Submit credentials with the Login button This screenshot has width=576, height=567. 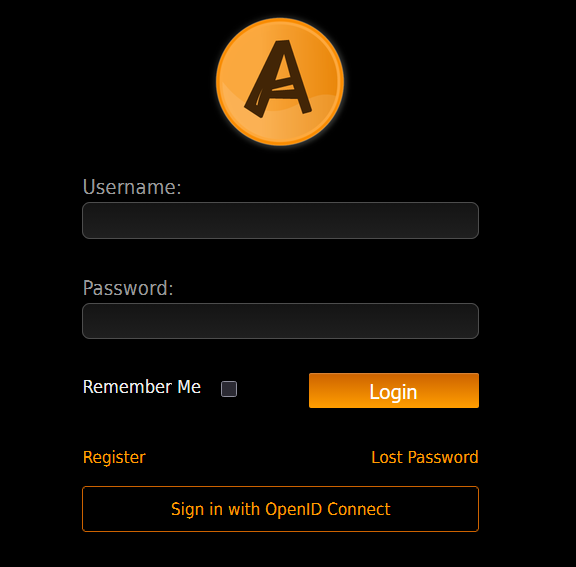394,390
